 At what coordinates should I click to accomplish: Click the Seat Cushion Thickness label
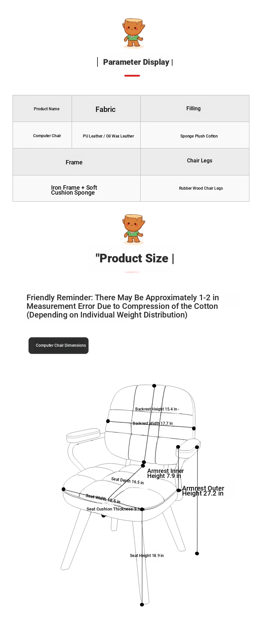[113, 509]
